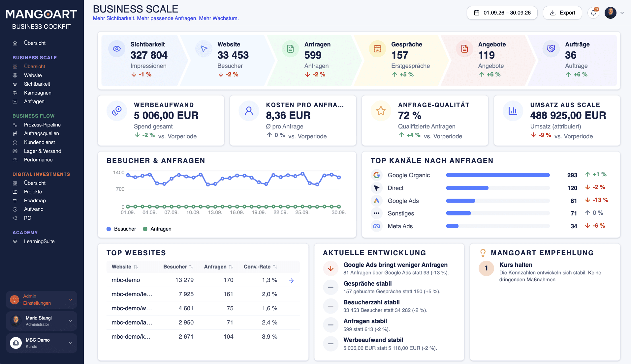Click the Google Organic channel icon
The width and height of the screenshot is (631, 364).
[x=377, y=175]
